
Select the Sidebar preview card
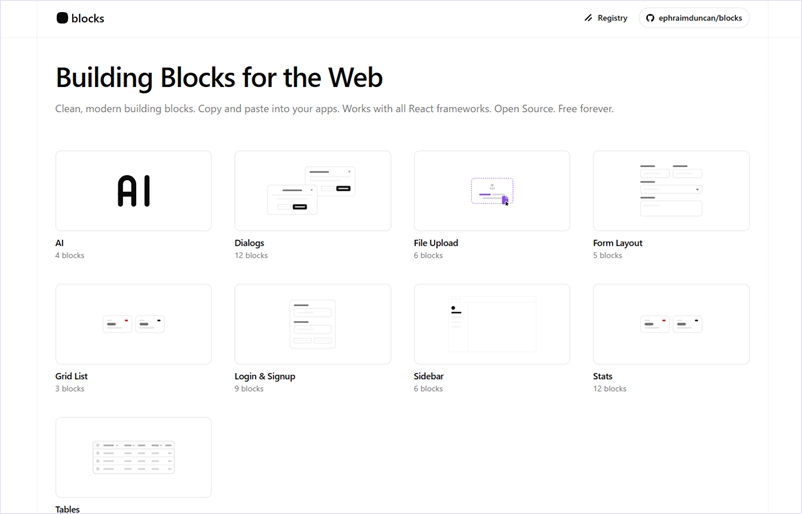tap(491, 324)
